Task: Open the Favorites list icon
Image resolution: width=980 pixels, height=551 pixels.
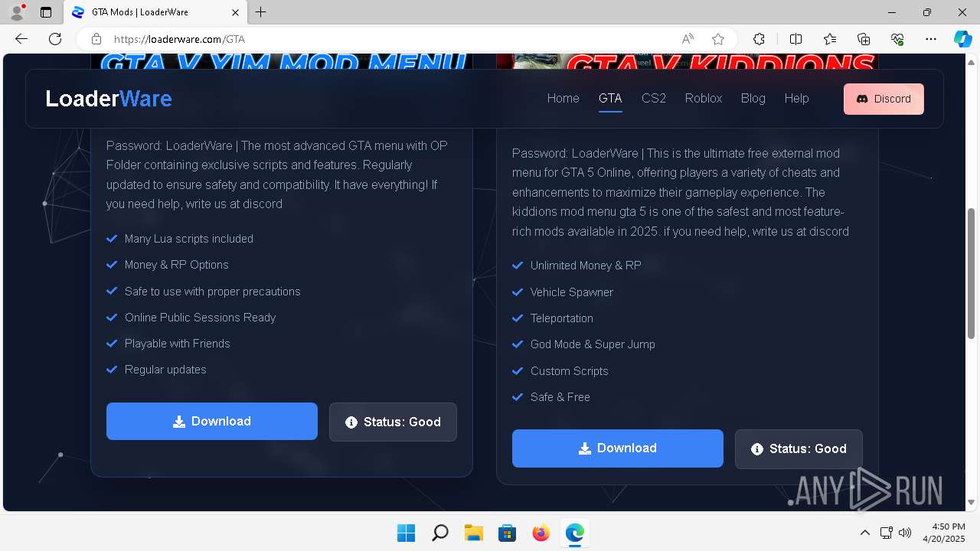Action: 830,39
